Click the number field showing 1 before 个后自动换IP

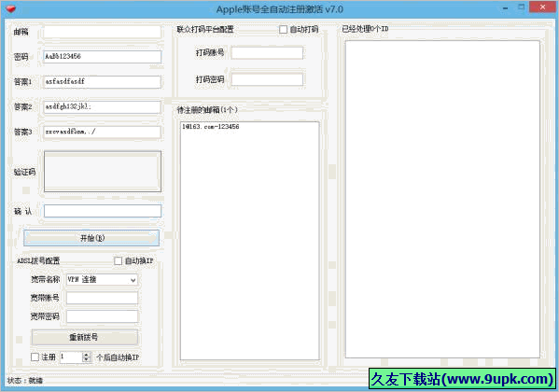click(71, 357)
